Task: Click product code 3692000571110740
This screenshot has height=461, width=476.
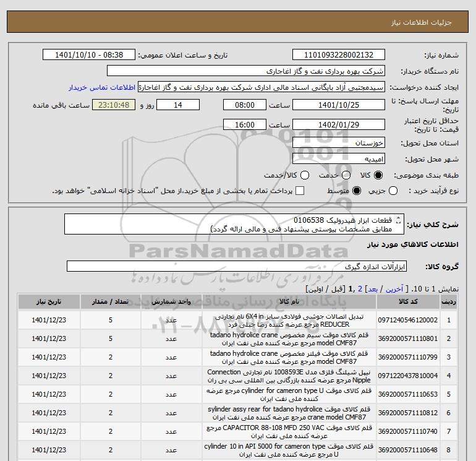Action: click(x=408, y=431)
